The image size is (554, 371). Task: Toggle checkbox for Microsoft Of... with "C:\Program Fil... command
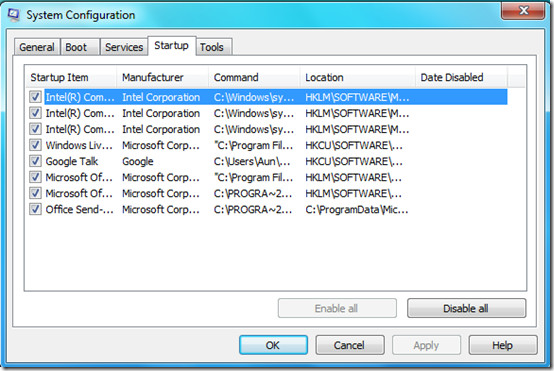[35, 177]
